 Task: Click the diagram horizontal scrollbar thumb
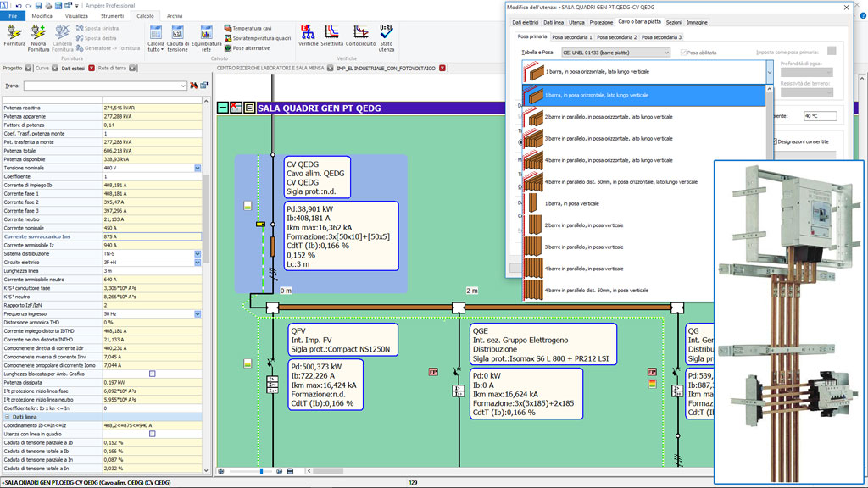[x=328, y=471]
